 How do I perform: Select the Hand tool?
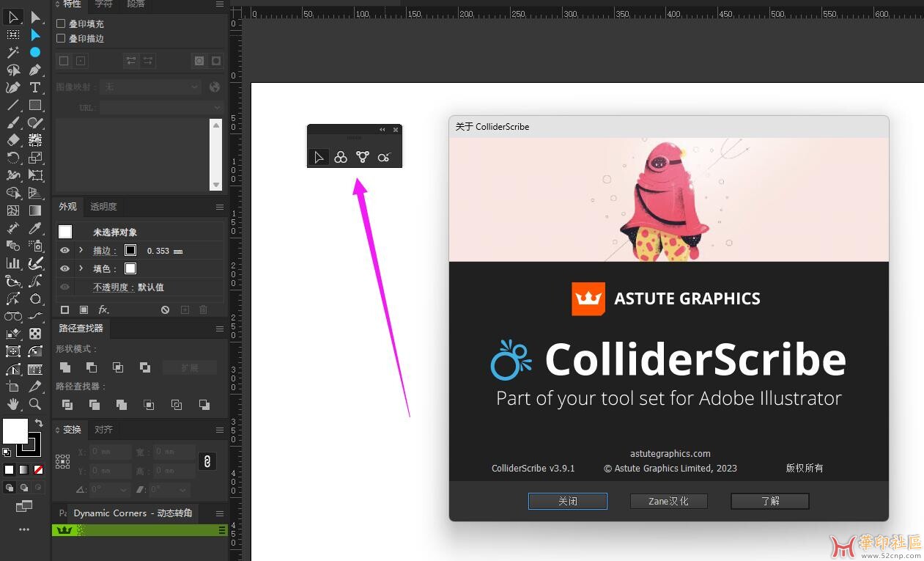(13, 404)
